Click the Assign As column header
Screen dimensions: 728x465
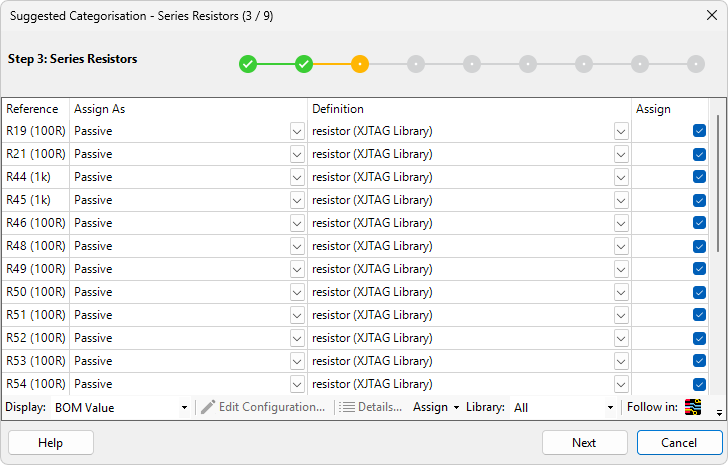coord(188,109)
